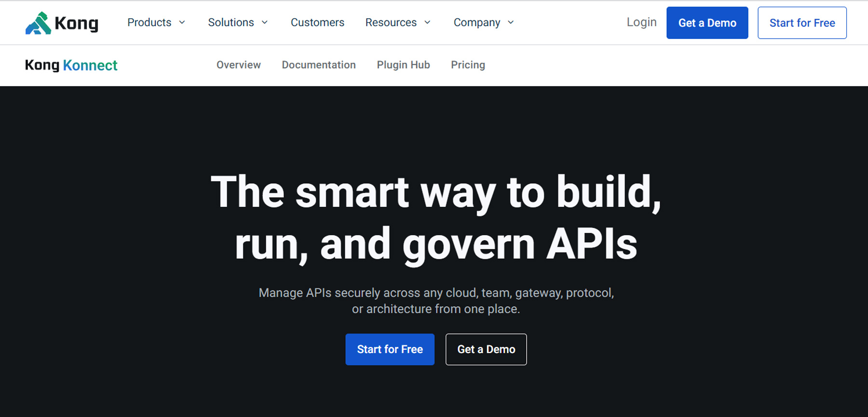Open the Company menu

pyautogui.click(x=477, y=23)
